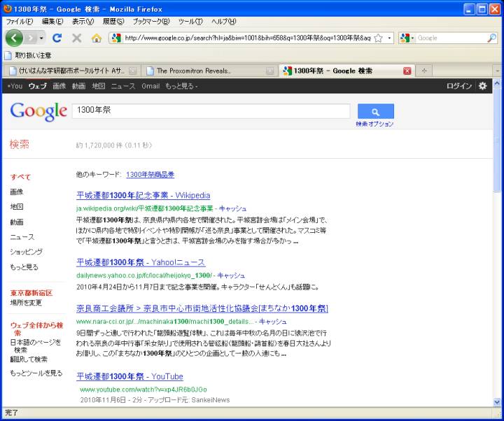Click the Firefox back arrow button

click(15, 38)
